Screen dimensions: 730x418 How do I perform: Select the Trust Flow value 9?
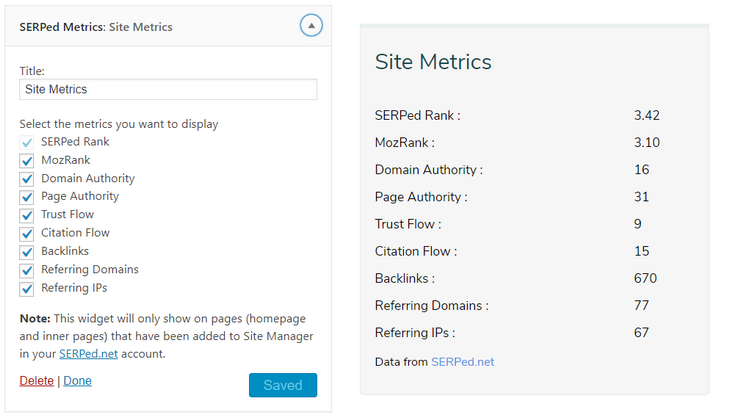(x=638, y=224)
